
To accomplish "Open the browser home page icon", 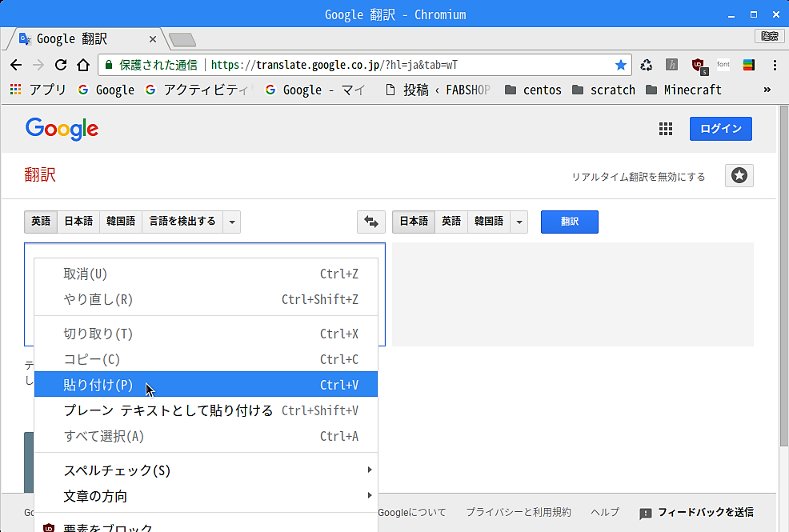I will pyautogui.click(x=83, y=65).
